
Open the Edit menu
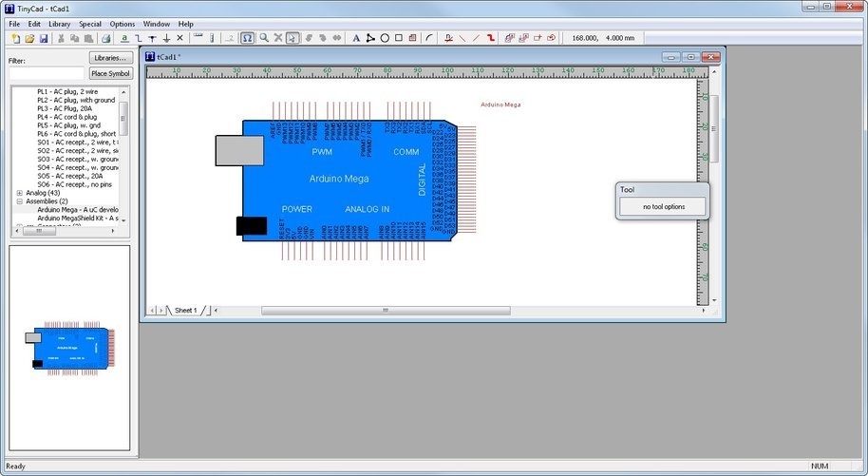click(x=34, y=24)
